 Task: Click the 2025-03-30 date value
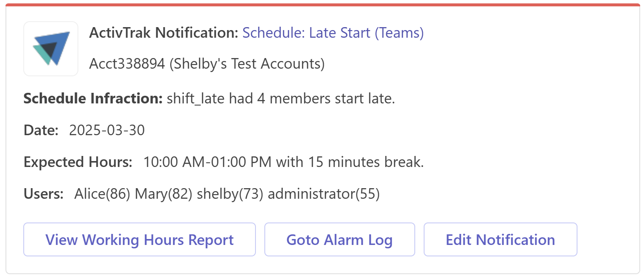click(107, 130)
